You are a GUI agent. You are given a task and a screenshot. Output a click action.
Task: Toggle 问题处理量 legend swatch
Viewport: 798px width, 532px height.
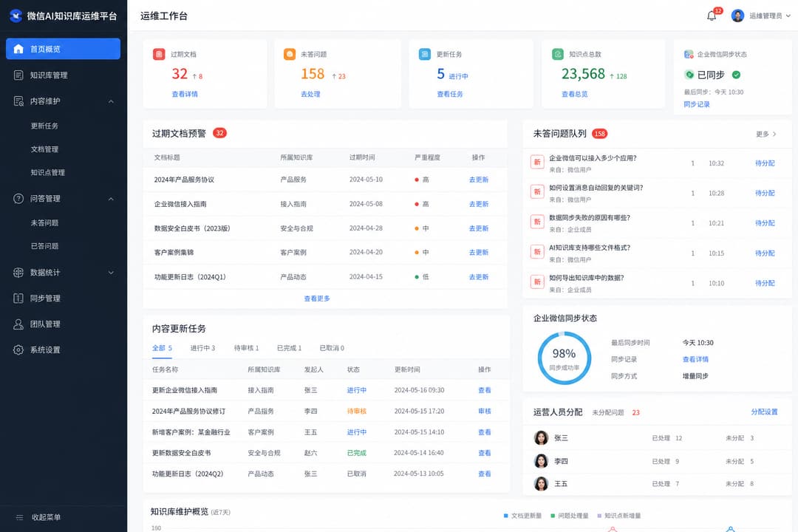tap(553, 516)
